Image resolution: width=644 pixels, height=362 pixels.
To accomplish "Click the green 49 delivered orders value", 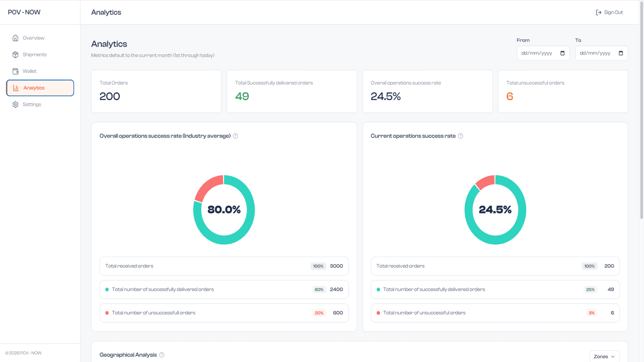I will [242, 97].
